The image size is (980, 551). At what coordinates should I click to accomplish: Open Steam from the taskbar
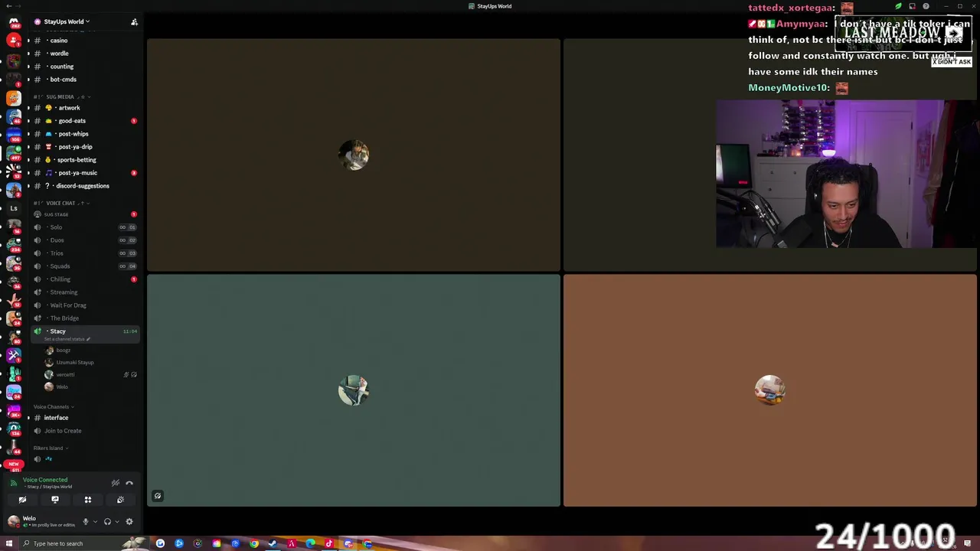[273, 543]
